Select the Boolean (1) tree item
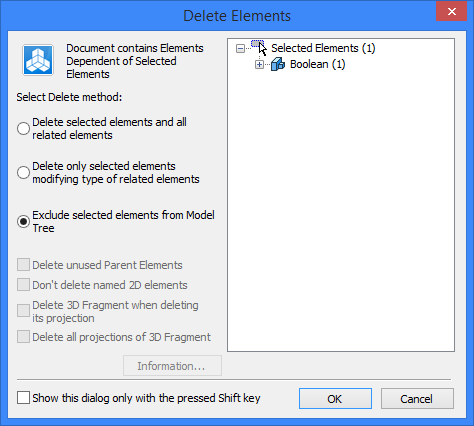The width and height of the screenshot is (474, 426). 317,64
